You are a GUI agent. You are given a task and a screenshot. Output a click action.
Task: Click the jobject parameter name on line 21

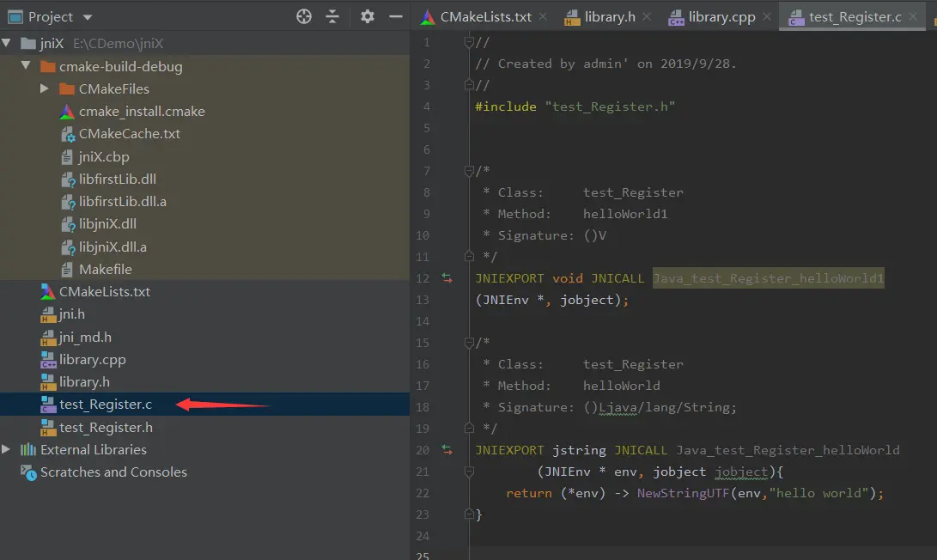click(x=741, y=472)
